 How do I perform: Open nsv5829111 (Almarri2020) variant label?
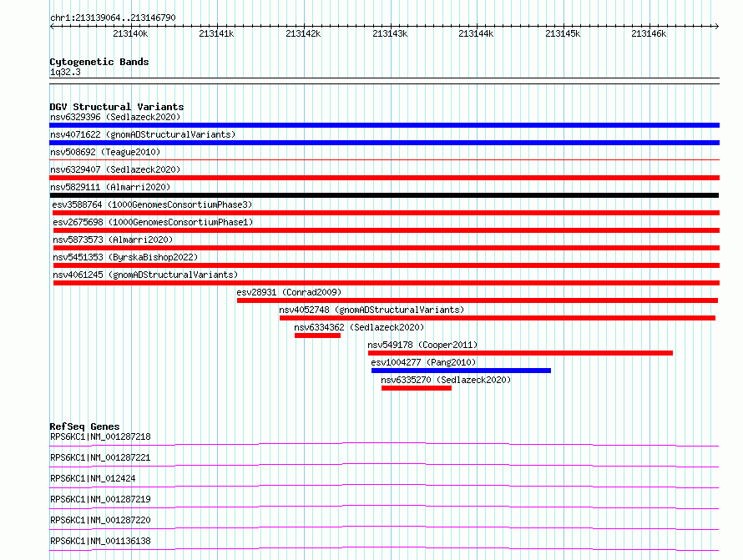(110, 187)
